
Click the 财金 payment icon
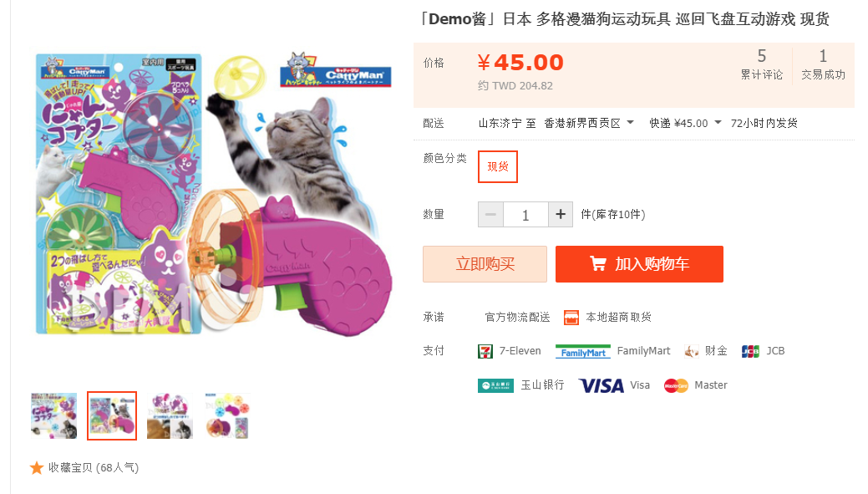tap(691, 351)
